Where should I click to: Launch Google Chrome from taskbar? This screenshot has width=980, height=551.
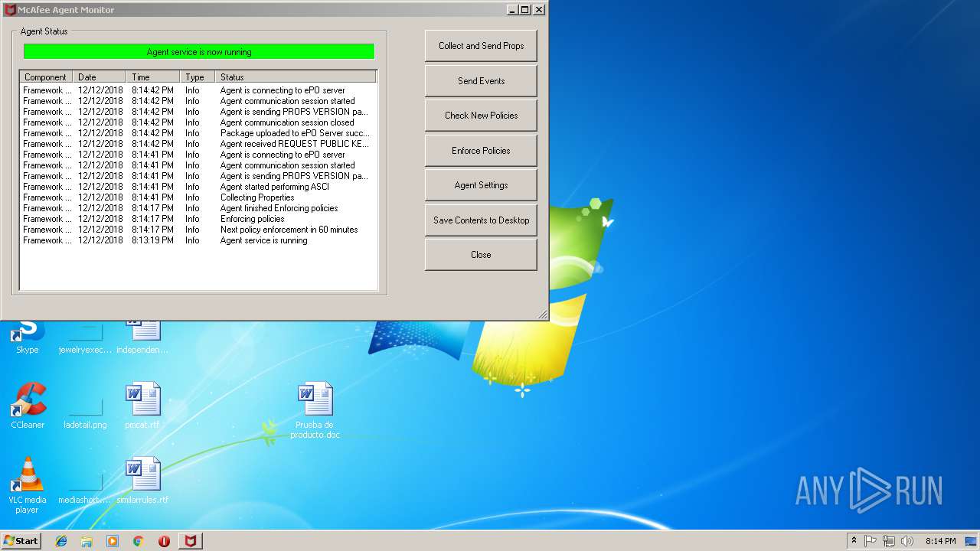(138, 541)
